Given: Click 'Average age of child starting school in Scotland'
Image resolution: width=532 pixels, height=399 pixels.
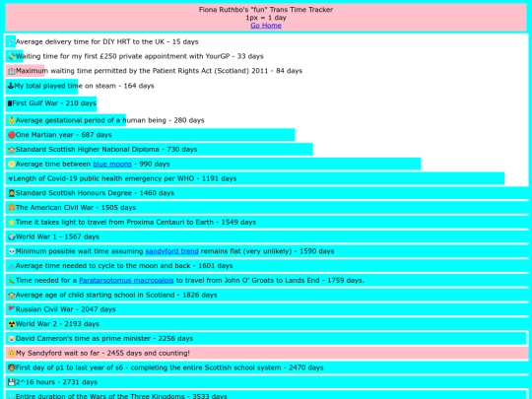Looking at the screenshot, I should (95, 296).
